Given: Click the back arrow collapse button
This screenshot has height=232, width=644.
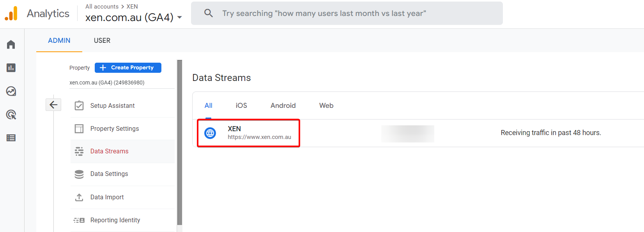Looking at the screenshot, I should (x=53, y=105).
